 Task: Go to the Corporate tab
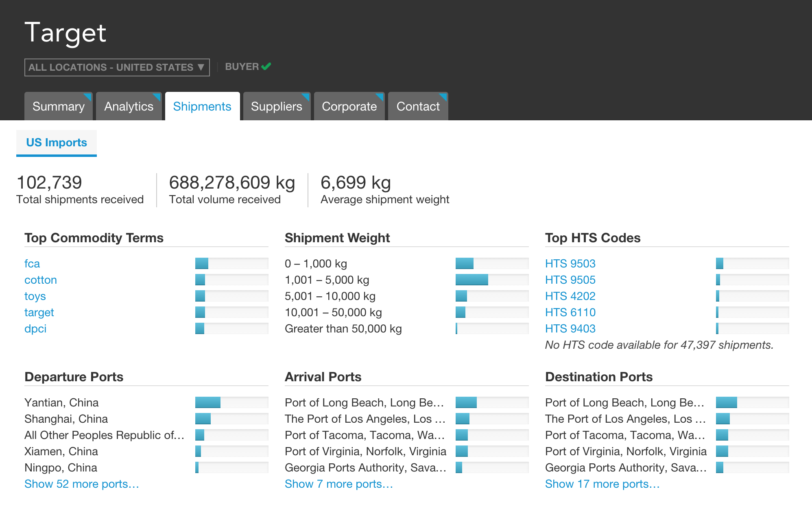coord(349,106)
